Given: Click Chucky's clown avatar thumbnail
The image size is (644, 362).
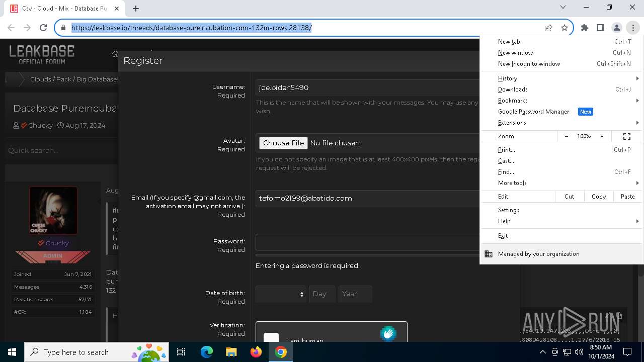Looking at the screenshot, I should click(x=53, y=211).
